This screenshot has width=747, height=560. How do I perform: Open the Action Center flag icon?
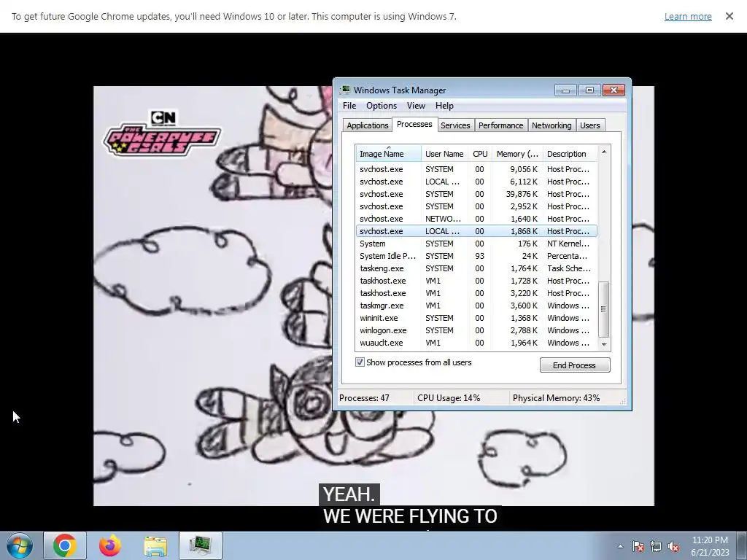[x=638, y=547]
